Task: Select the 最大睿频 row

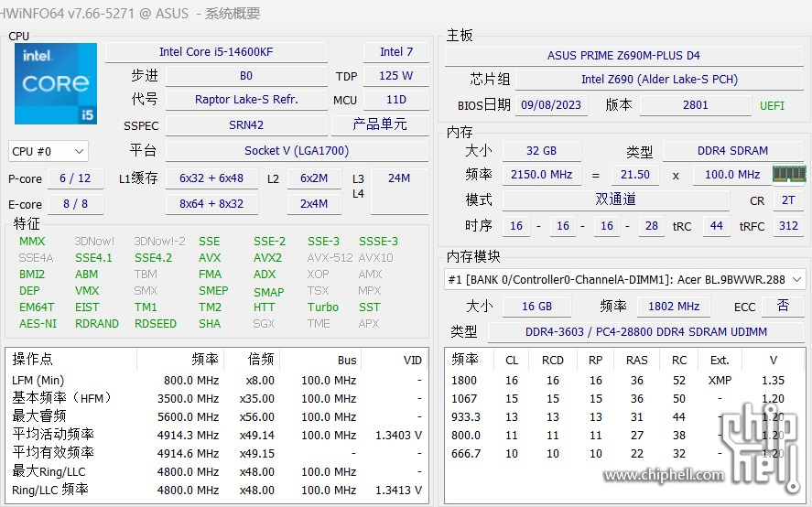Action: click(217, 417)
